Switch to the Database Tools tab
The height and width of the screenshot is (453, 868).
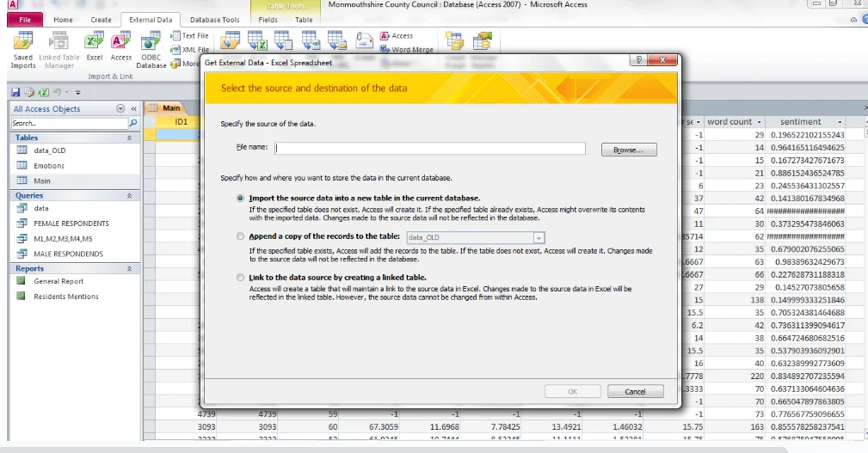[x=215, y=20]
